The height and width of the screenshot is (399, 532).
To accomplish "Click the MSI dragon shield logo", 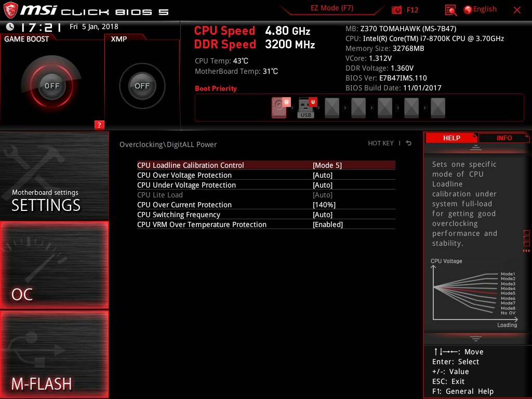I will [10, 10].
